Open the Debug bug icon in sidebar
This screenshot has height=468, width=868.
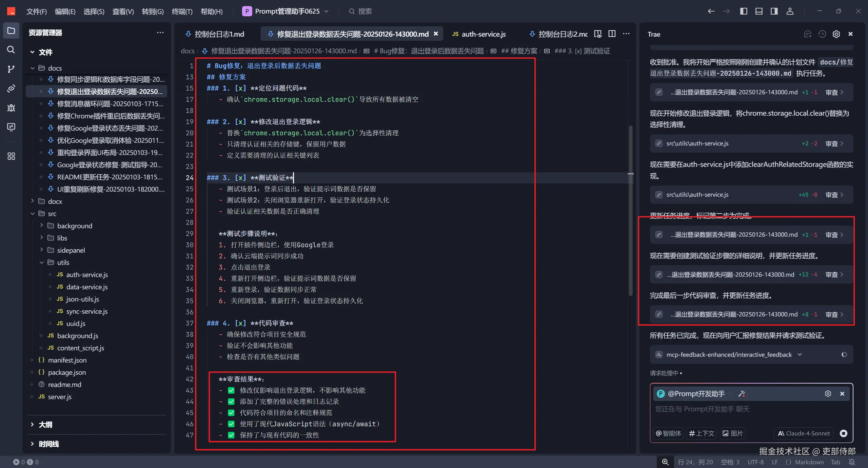coord(11,108)
